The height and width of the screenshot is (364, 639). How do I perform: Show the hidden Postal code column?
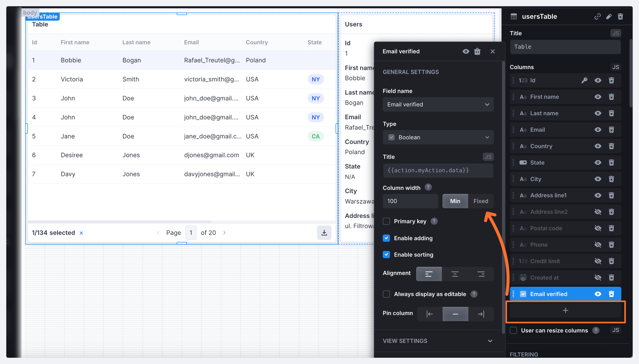coord(598,228)
